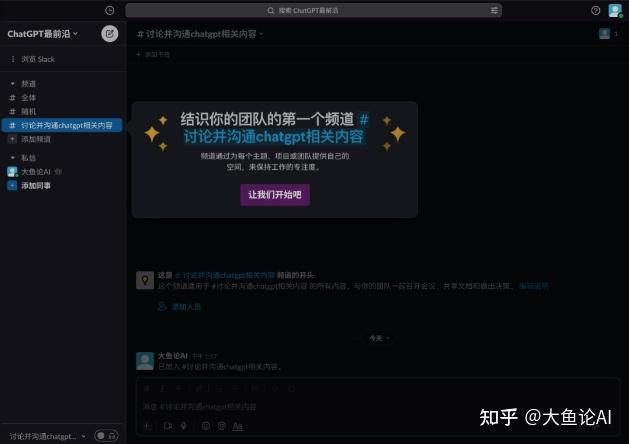Open the help question mark icon
This screenshot has width=629, height=444.
point(595,10)
